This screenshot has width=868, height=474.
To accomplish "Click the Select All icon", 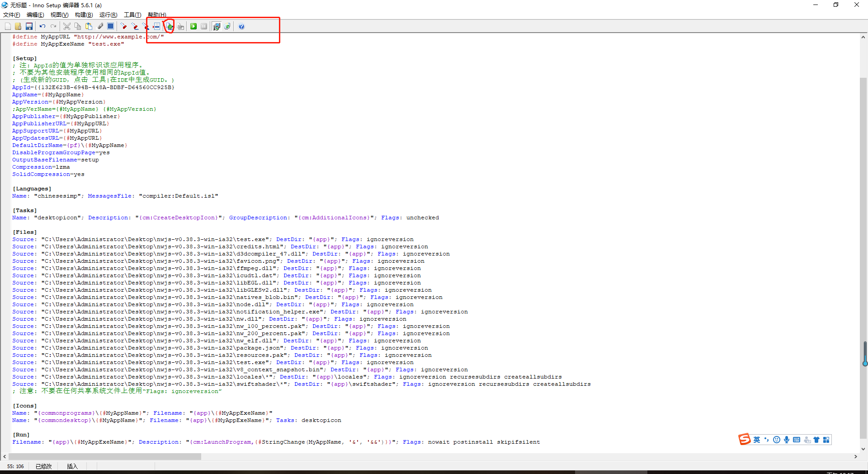I will [111, 26].
